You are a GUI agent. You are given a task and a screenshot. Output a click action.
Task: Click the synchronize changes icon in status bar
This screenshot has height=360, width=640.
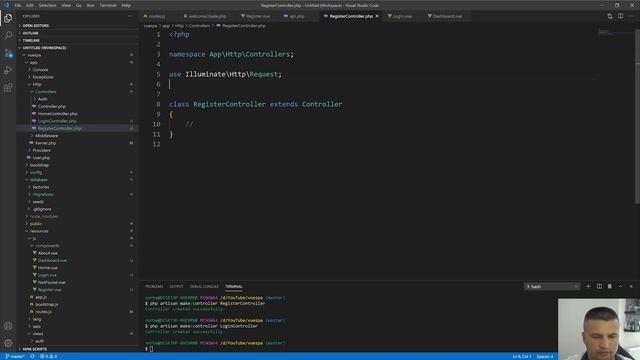pos(32,356)
